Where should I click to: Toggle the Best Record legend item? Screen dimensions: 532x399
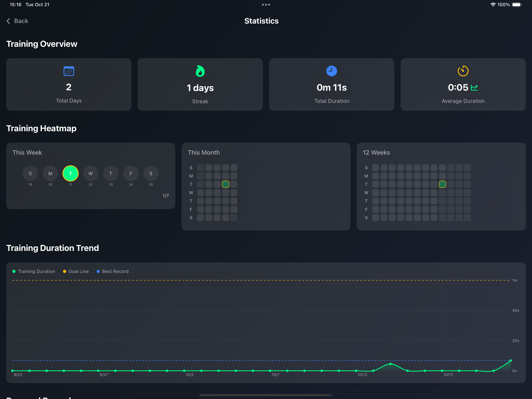coord(113,271)
